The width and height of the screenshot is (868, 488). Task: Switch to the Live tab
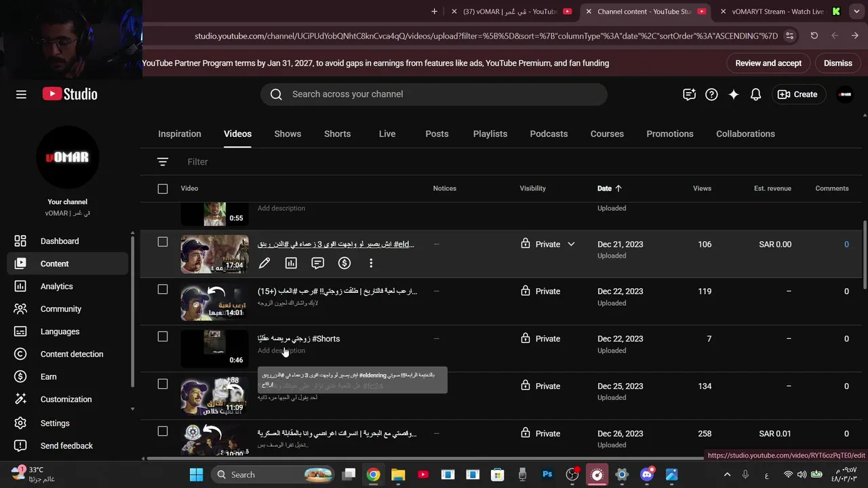(x=387, y=134)
